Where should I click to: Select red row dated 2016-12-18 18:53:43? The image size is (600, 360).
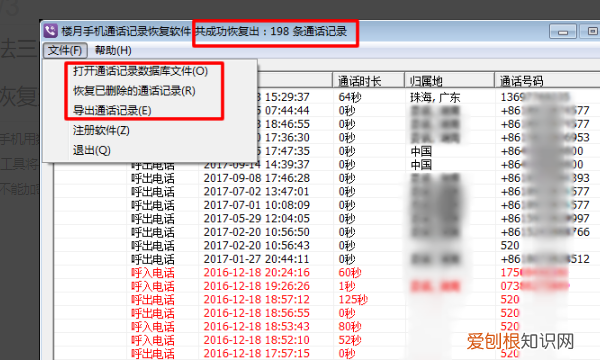[327, 327]
